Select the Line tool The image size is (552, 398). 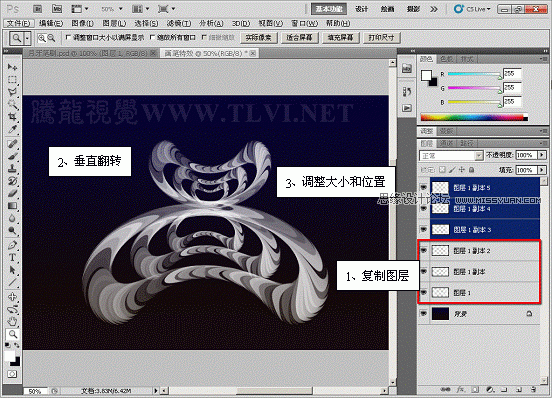[12, 282]
